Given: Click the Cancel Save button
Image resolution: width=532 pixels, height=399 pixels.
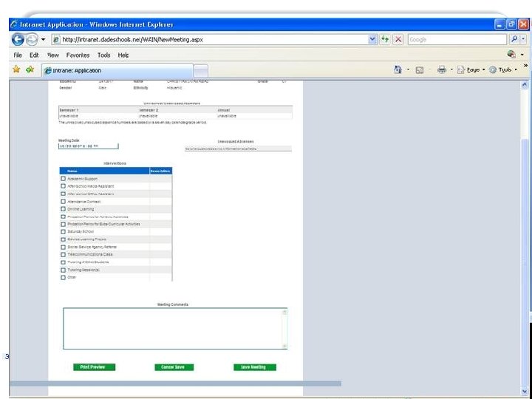Looking at the screenshot, I should click(x=174, y=367).
